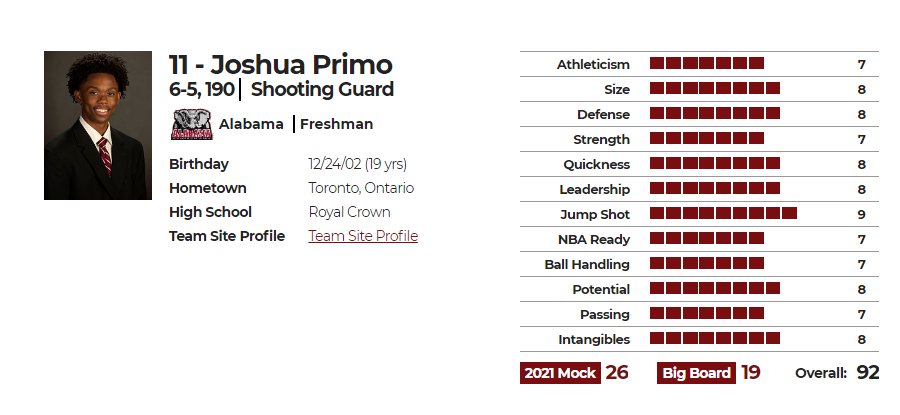The width and height of the screenshot is (900, 415).
Task: Click the Alabama school name
Action: point(251,124)
